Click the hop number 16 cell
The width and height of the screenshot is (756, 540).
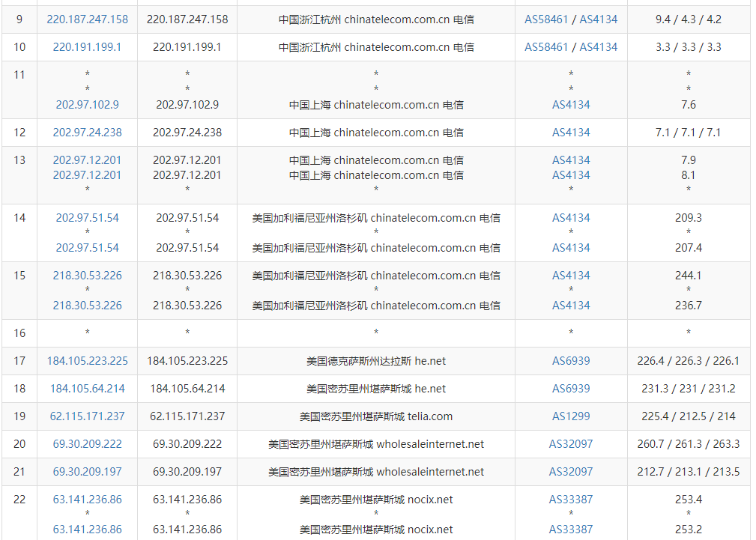pyautogui.click(x=19, y=333)
